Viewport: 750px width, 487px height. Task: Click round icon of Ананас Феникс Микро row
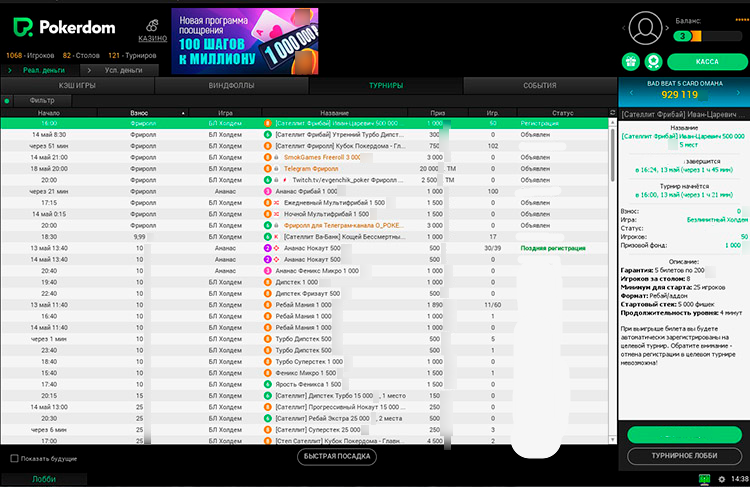[x=268, y=271]
